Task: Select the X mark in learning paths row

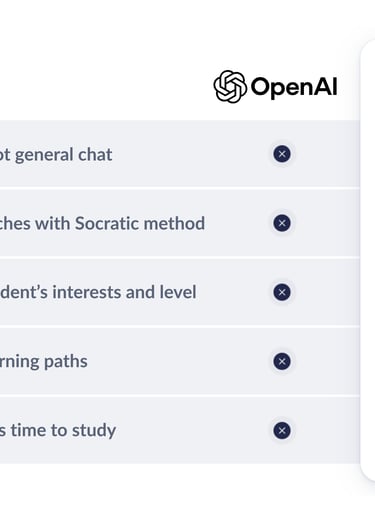Action: pyautogui.click(x=282, y=361)
